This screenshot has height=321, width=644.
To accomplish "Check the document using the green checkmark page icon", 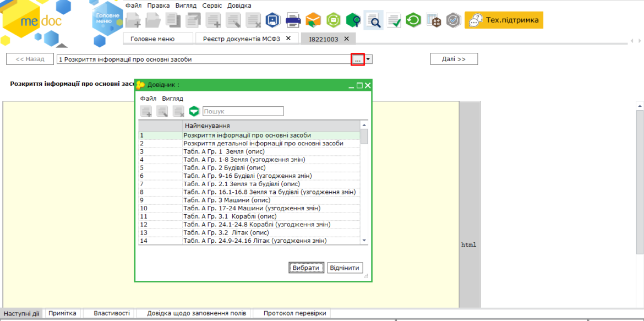I will pyautogui.click(x=394, y=20).
